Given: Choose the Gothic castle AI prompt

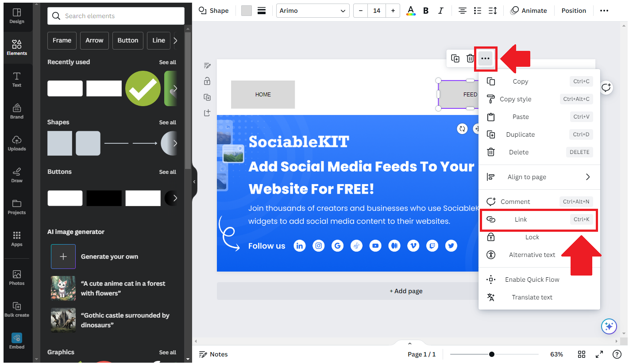Looking at the screenshot, I should [x=109, y=320].
